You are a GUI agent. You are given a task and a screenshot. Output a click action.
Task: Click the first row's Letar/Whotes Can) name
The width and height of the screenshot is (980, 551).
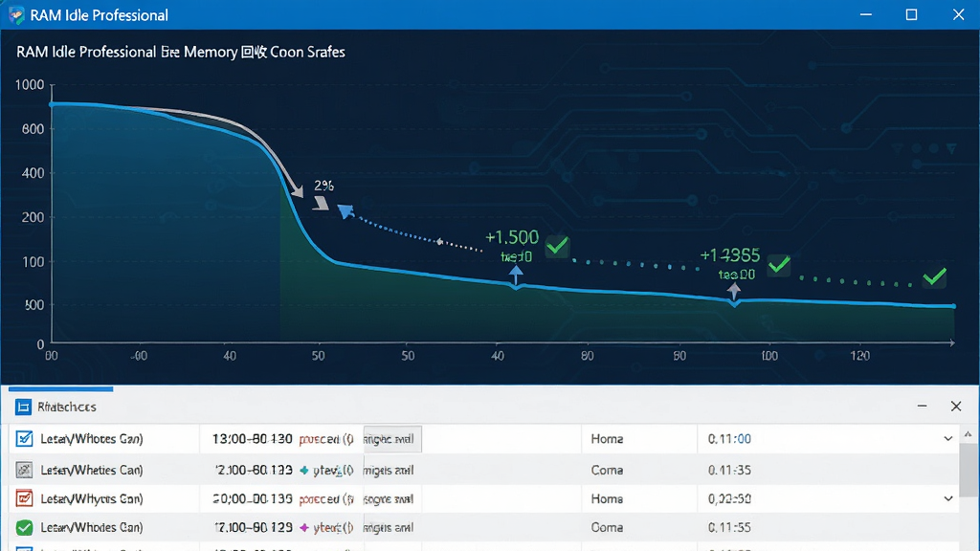92,439
